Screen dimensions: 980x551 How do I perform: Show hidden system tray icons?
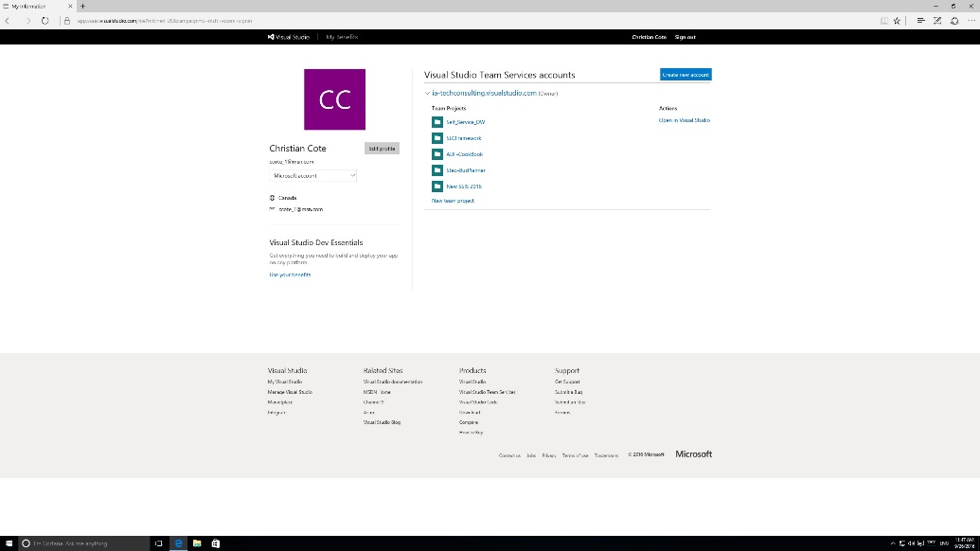893,543
